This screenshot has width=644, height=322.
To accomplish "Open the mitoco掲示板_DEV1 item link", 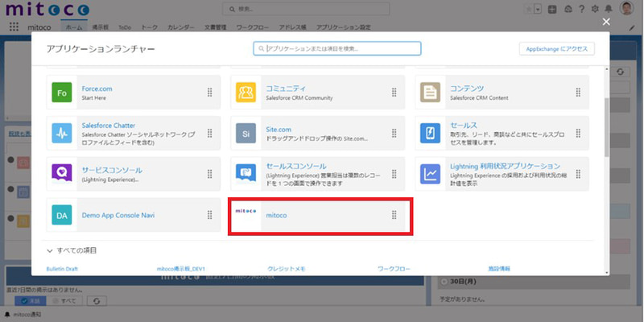I will point(180,269).
